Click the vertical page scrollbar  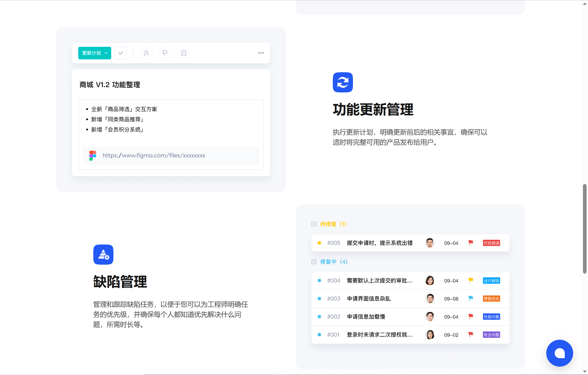coord(584,228)
